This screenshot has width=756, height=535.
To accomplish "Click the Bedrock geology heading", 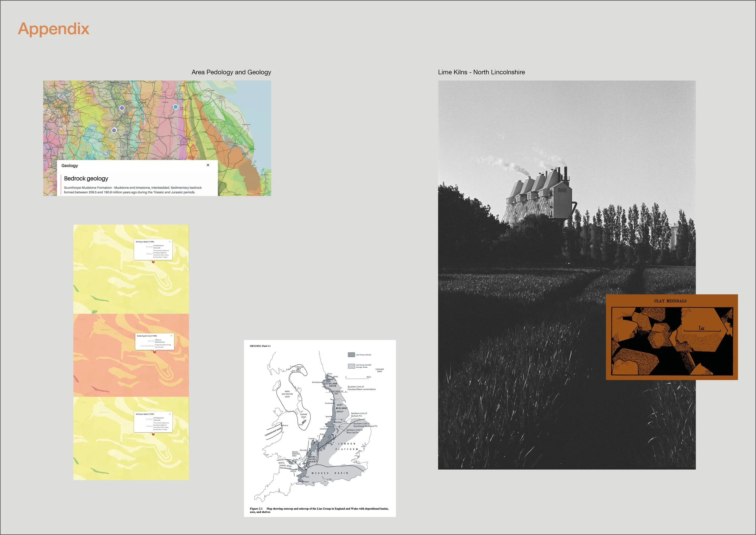I will 86,178.
